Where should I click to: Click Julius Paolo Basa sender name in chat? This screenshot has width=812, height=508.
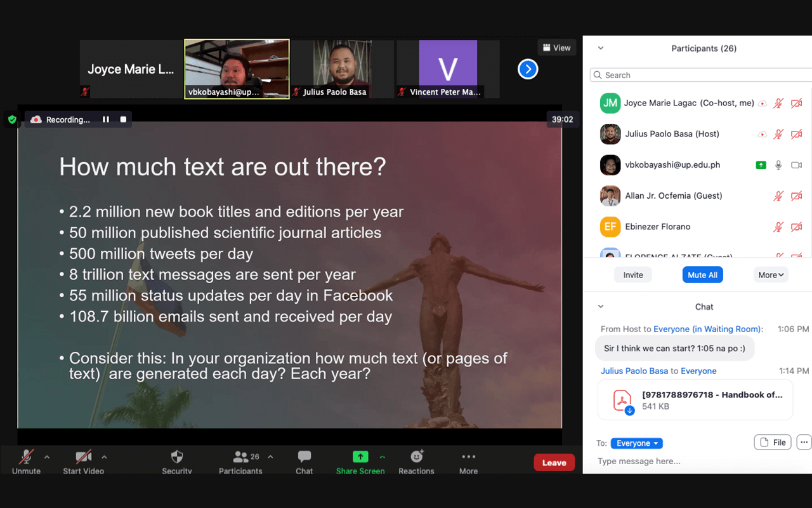(x=634, y=371)
